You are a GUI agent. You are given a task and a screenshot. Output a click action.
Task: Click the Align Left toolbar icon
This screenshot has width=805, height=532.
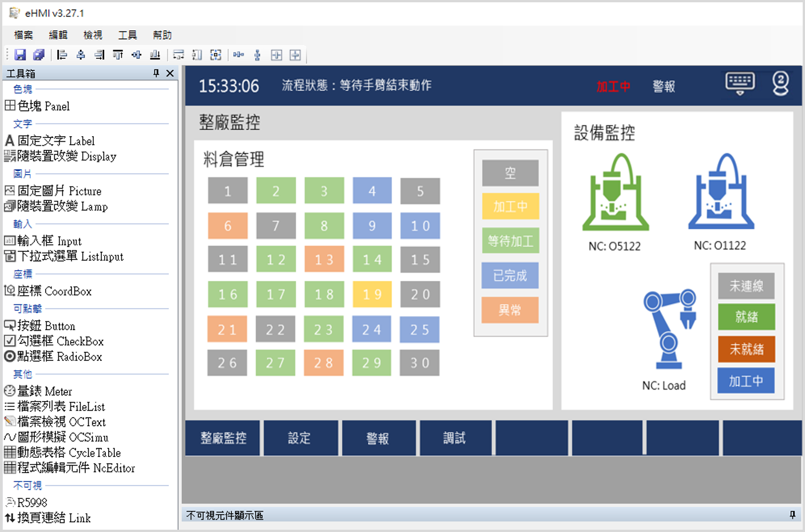point(62,55)
